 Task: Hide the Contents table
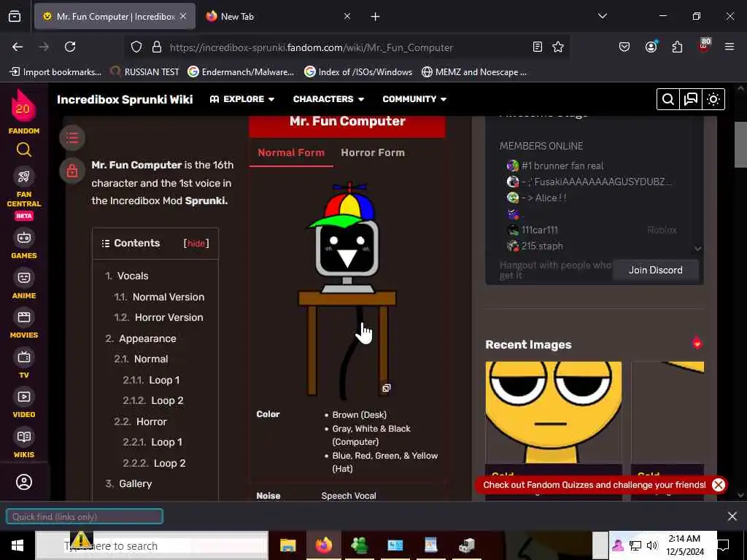[196, 244]
